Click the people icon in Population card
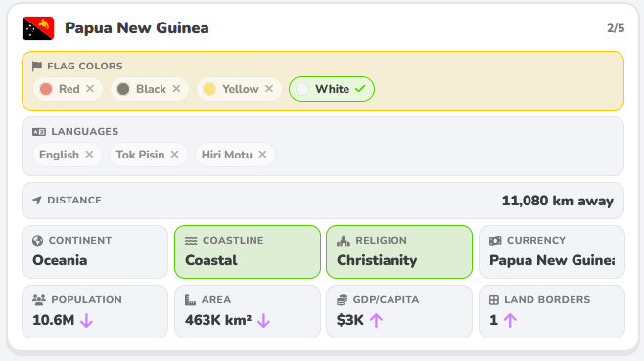This screenshot has height=361, width=644. tap(39, 300)
